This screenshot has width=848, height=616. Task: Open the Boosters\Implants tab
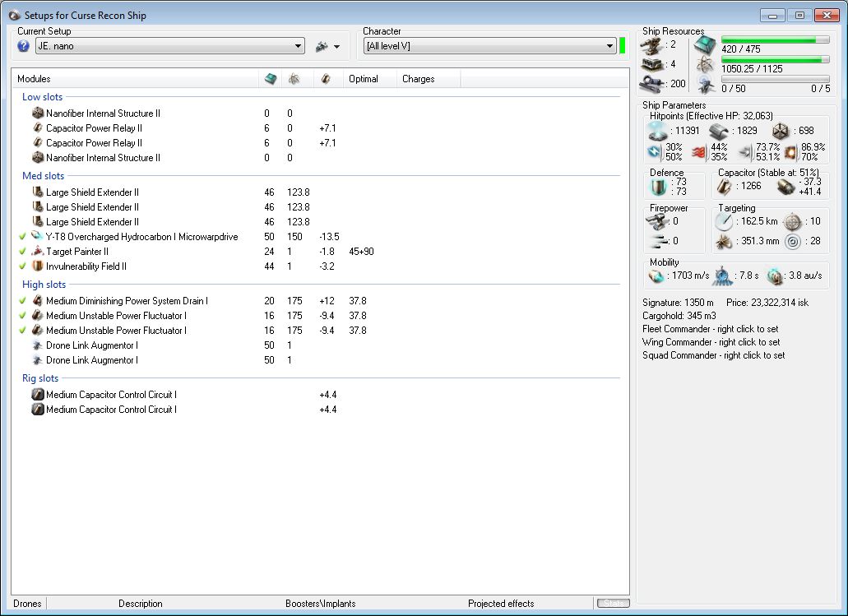pyautogui.click(x=320, y=604)
